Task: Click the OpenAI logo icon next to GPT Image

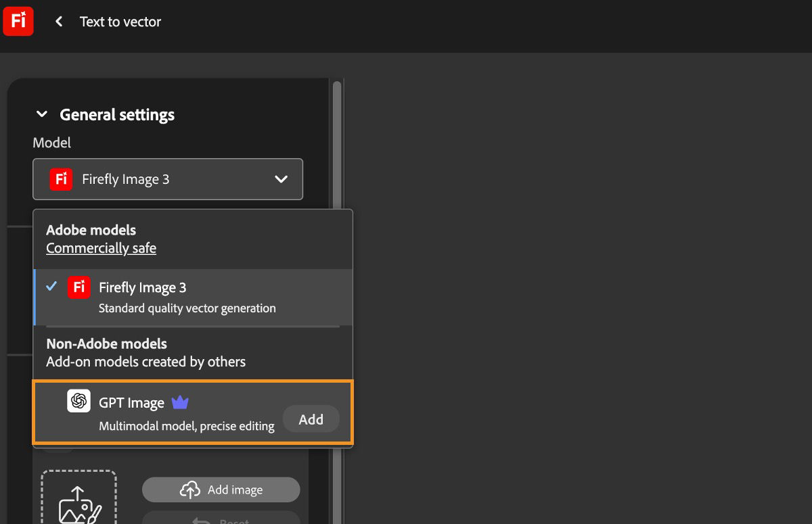Action: point(78,401)
